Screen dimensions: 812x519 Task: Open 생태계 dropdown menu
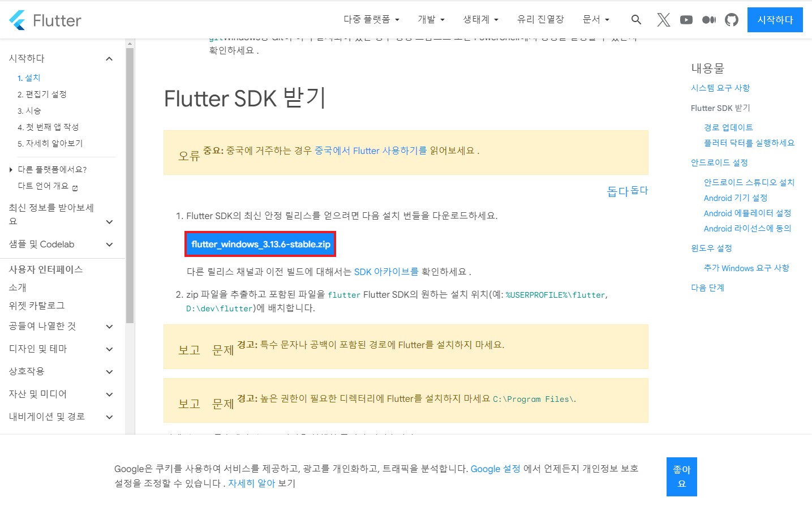click(x=480, y=19)
